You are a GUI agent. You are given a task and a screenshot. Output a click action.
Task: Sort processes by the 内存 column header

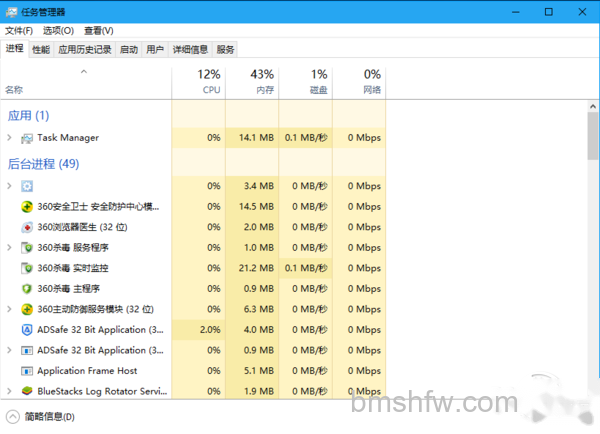click(x=252, y=82)
